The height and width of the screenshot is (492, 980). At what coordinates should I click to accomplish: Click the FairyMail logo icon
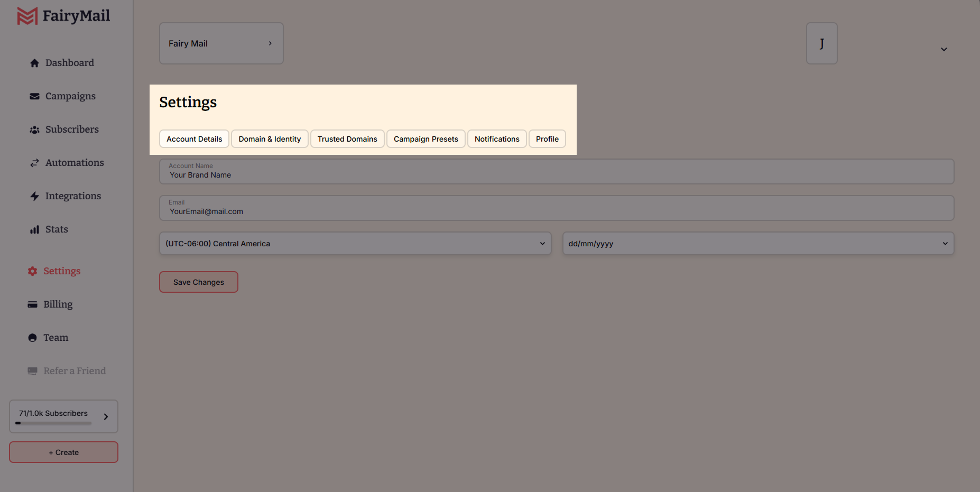coord(27,16)
